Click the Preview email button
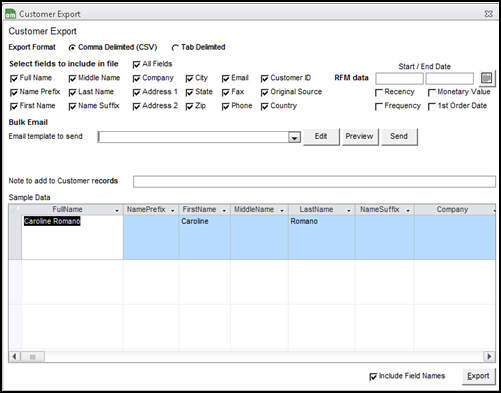The height and width of the screenshot is (393, 501). click(x=360, y=137)
